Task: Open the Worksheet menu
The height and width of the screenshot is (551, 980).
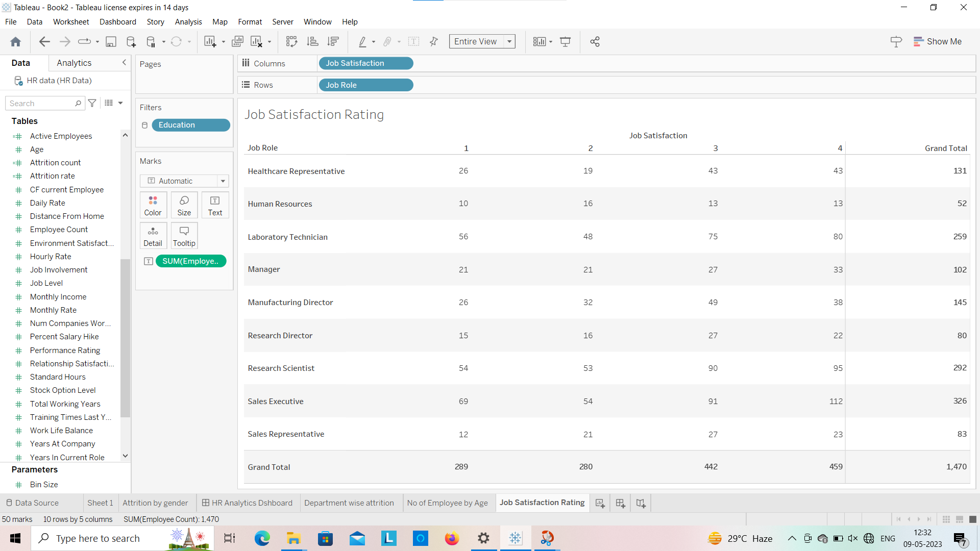Action: pos(71,22)
